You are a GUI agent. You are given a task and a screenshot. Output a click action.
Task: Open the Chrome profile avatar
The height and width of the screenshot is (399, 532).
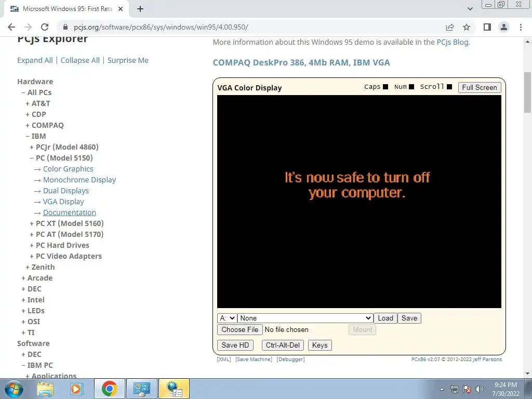coord(504,27)
